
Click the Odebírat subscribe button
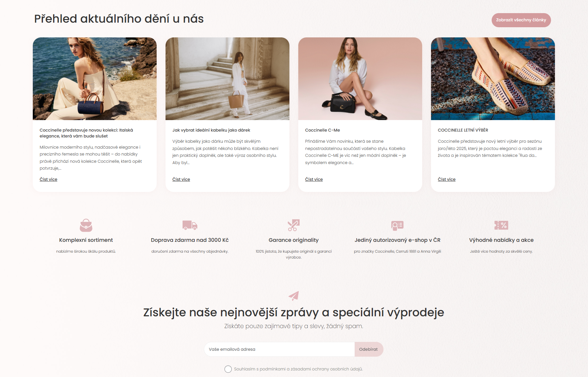tap(369, 349)
